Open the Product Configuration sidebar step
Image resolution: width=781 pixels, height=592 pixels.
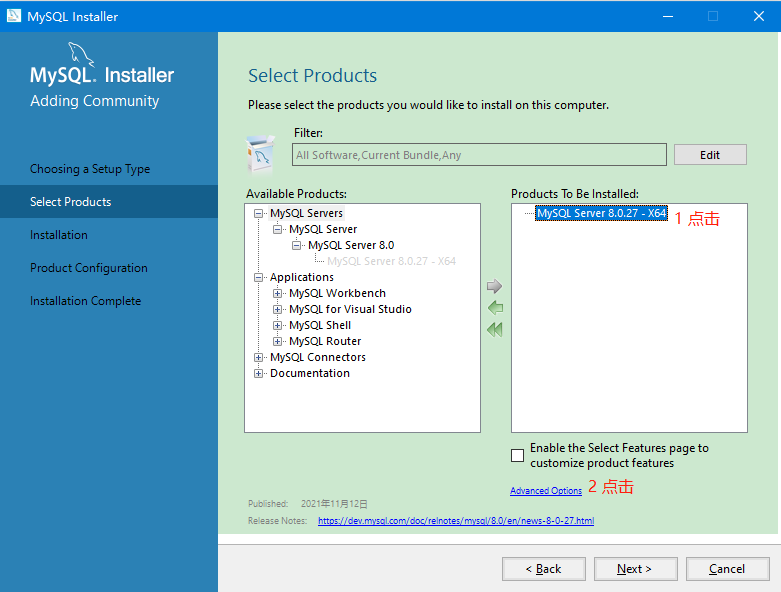click(x=89, y=268)
